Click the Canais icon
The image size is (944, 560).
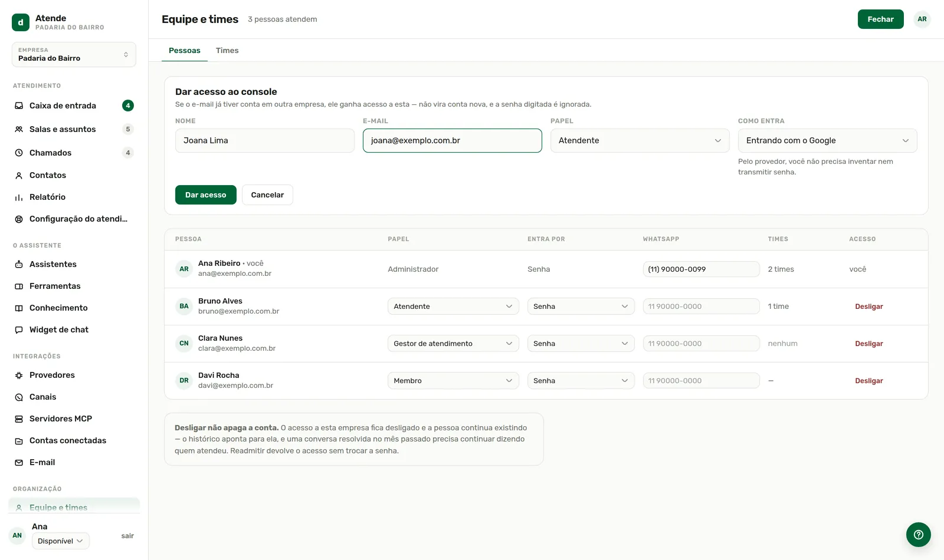(19, 397)
